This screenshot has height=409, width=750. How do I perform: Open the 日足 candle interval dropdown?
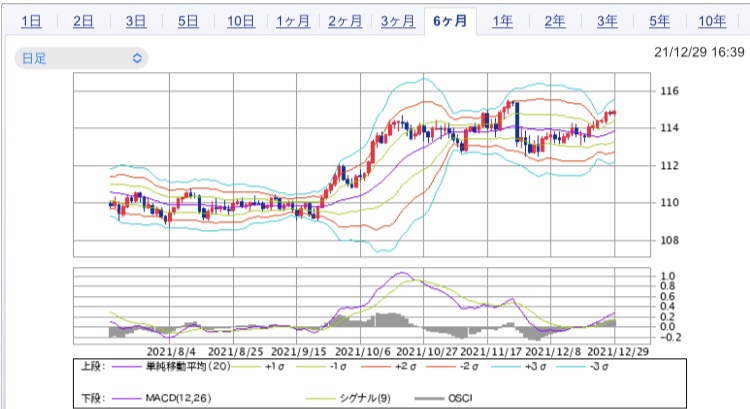(x=81, y=58)
